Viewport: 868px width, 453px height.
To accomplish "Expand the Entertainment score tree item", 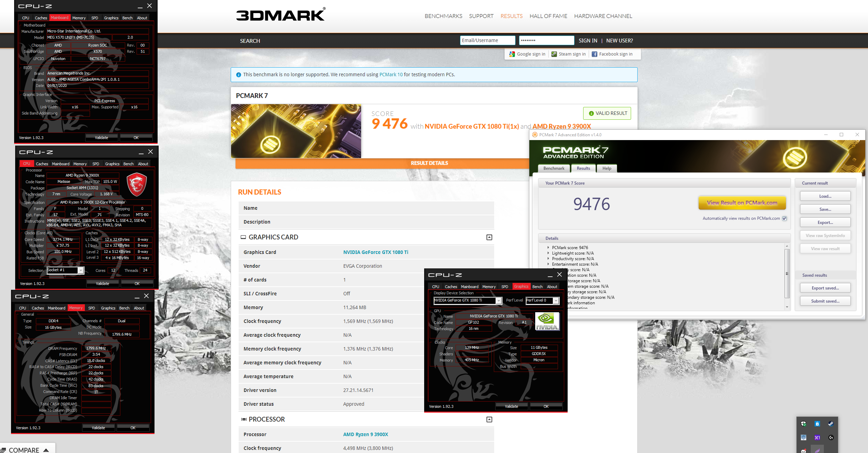I will 548,264.
